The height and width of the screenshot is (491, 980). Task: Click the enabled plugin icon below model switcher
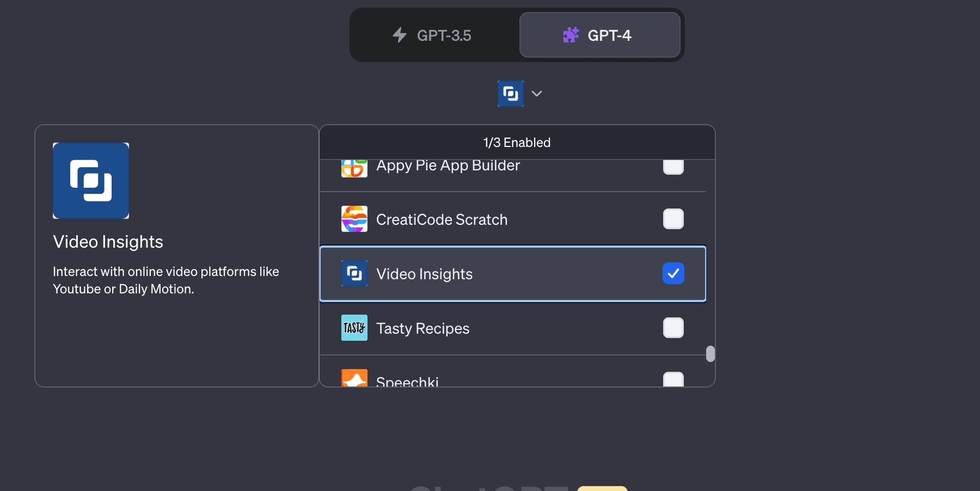511,94
